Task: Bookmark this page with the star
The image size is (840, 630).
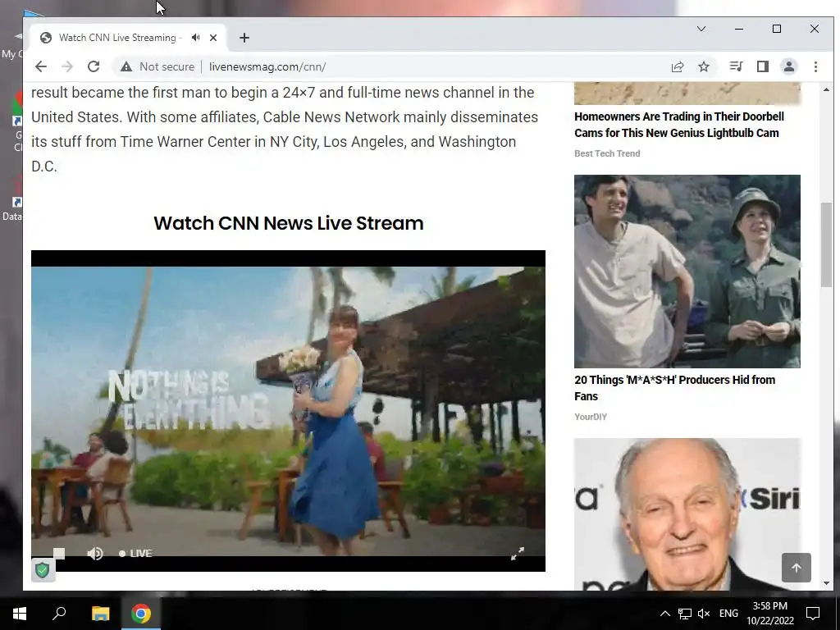Action: coord(704,66)
